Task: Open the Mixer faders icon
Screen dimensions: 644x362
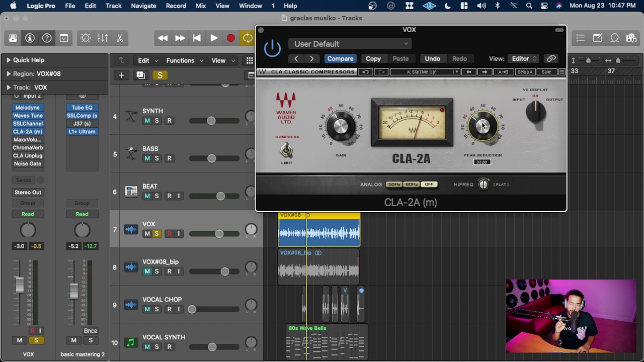Action: tap(103, 38)
